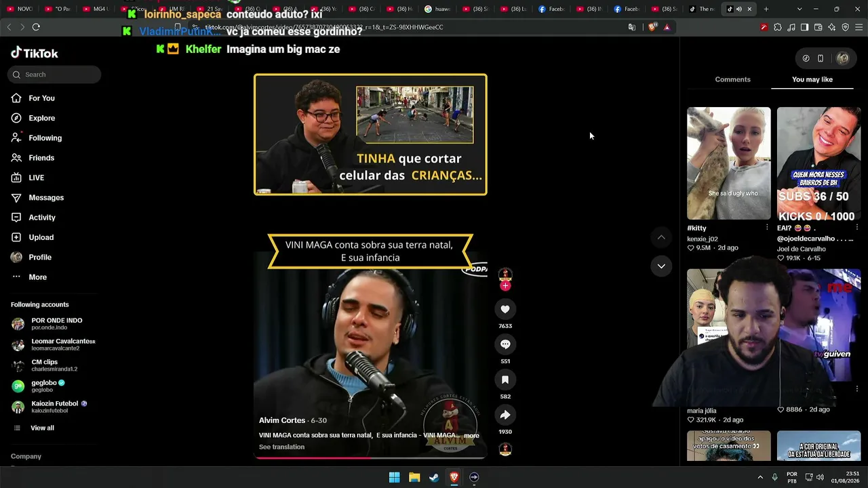
Task: Open the Messages inbox
Action: coord(37,197)
